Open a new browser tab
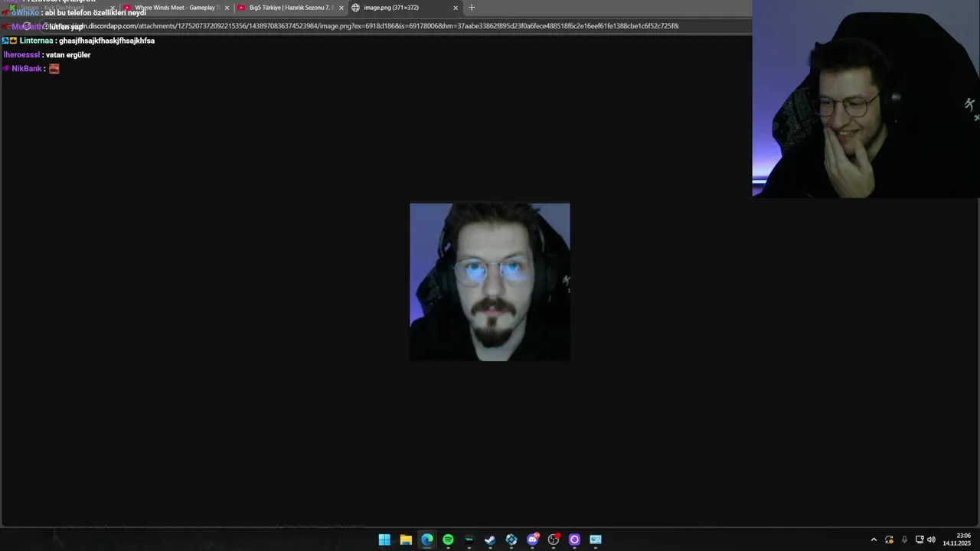The image size is (980, 551). coord(472,8)
